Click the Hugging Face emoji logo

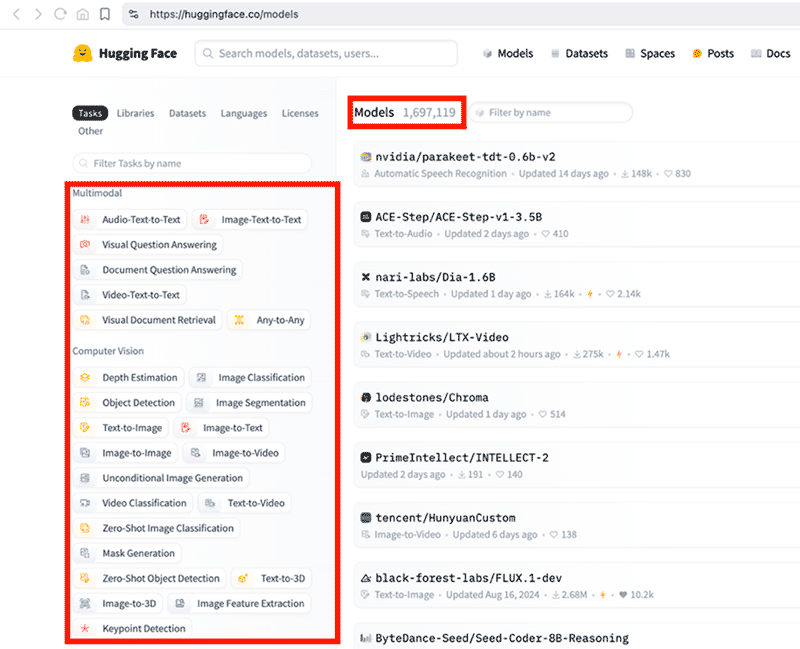point(83,53)
